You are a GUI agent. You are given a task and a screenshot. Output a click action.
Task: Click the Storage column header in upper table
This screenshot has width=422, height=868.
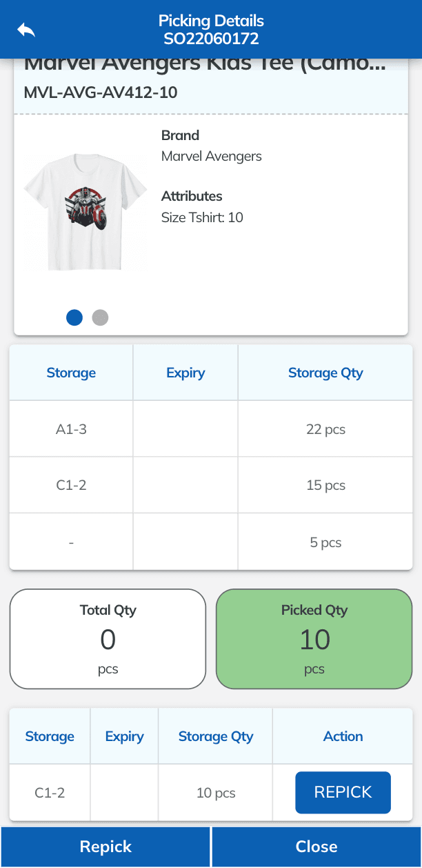point(71,373)
